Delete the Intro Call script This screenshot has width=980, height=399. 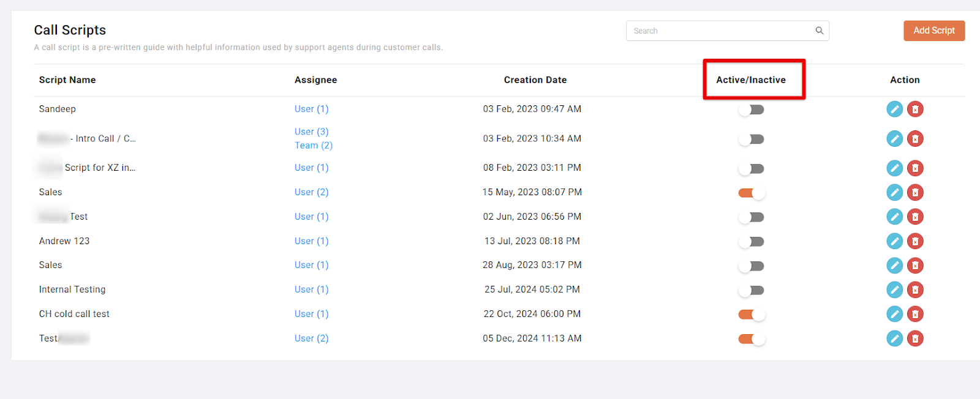tap(915, 138)
